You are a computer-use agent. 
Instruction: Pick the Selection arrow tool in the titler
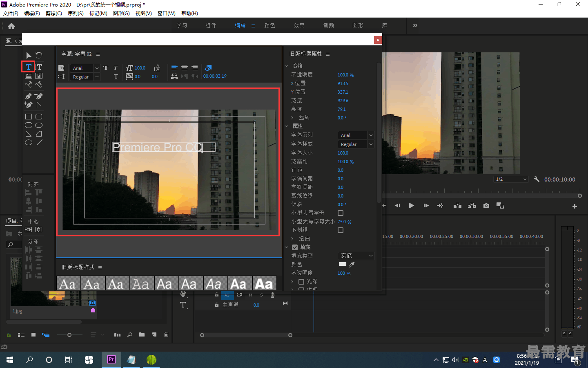click(28, 55)
